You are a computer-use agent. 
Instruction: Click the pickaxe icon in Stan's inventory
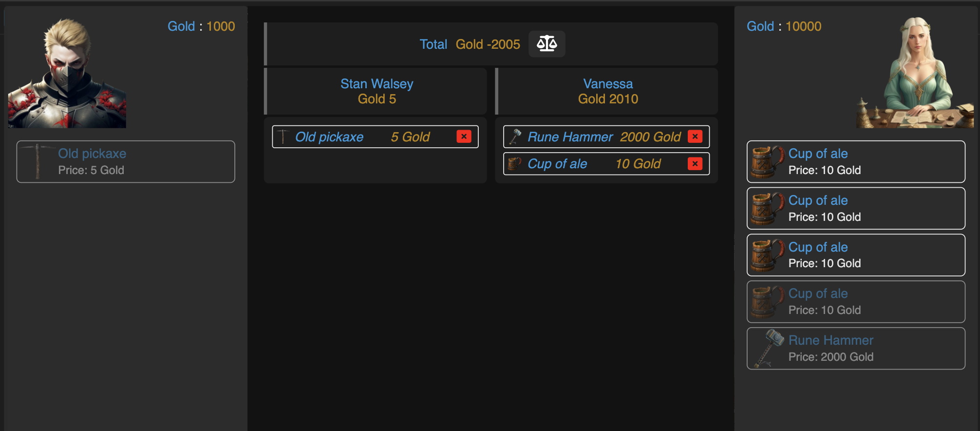click(38, 161)
